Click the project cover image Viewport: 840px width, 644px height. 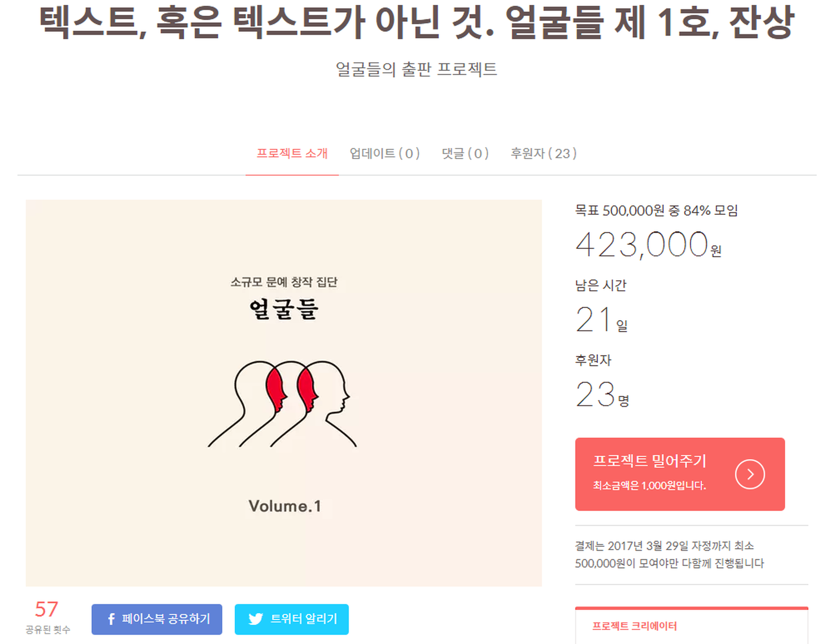tap(283, 393)
